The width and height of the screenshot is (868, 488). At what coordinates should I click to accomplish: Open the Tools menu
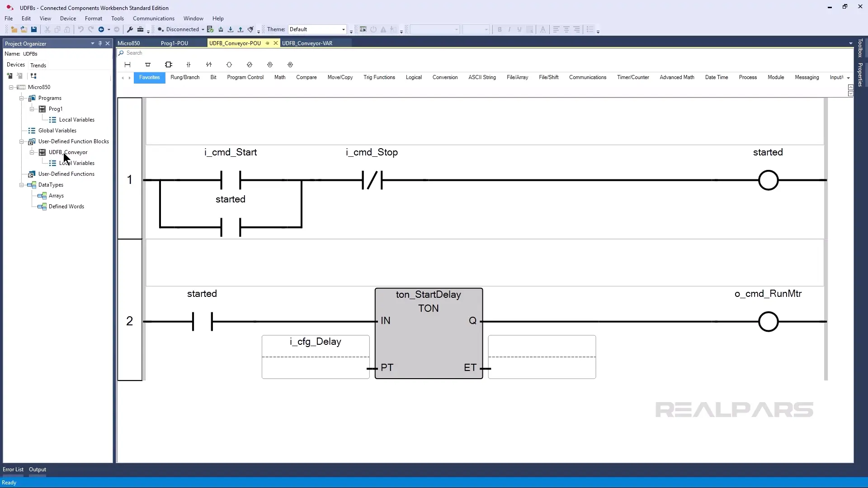pyautogui.click(x=118, y=19)
